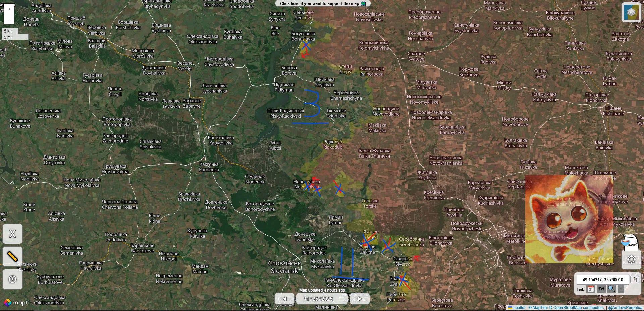Click the Makiivka village label

pos(377,128)
